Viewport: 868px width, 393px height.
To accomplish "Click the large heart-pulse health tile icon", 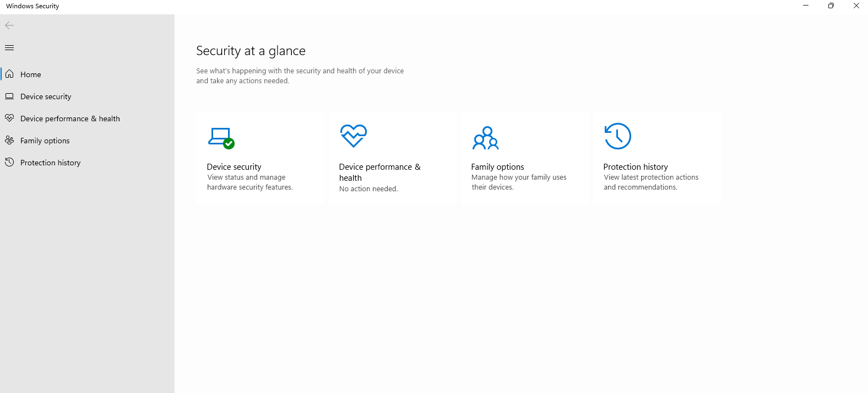I will pos(353,136).
